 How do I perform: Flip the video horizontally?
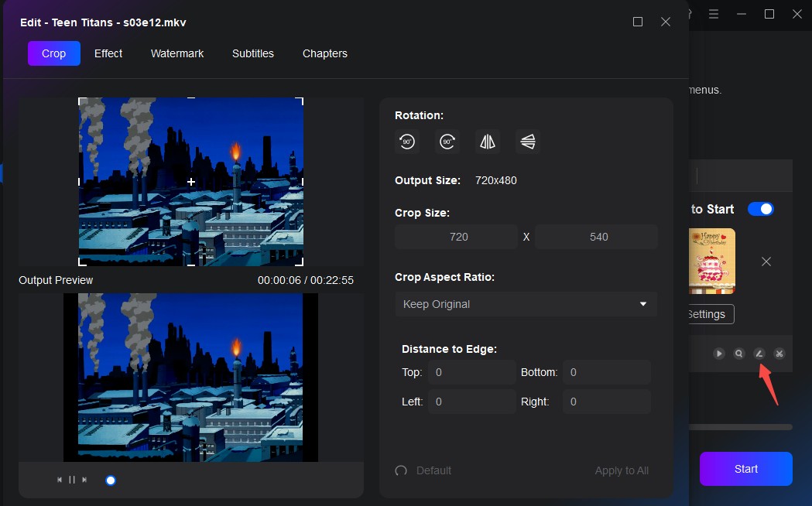(488, 142)
